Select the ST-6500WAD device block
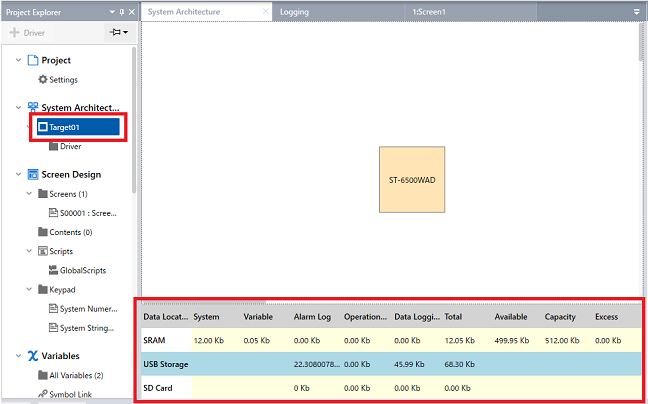The width and height of the screenshot is (648, 404). [x=411, y=180]
